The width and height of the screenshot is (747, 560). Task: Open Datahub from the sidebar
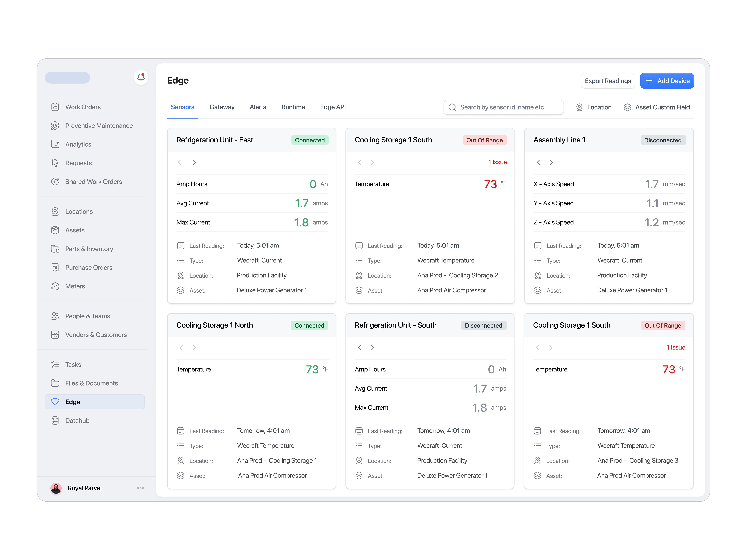pos(77,420)
